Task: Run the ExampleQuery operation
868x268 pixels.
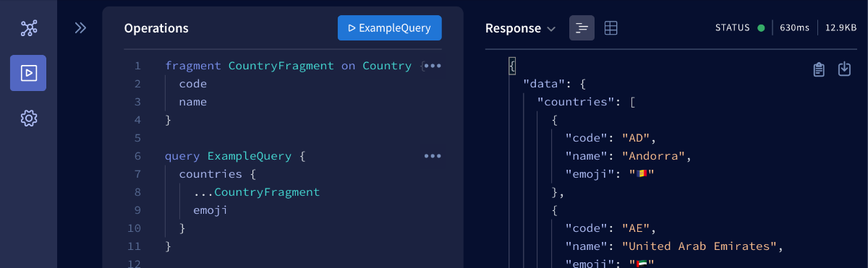Action: (x=390, y=28)
